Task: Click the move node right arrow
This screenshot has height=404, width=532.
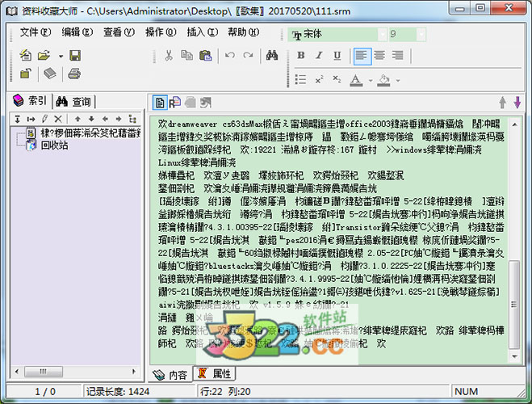Action: coord(119,119)
